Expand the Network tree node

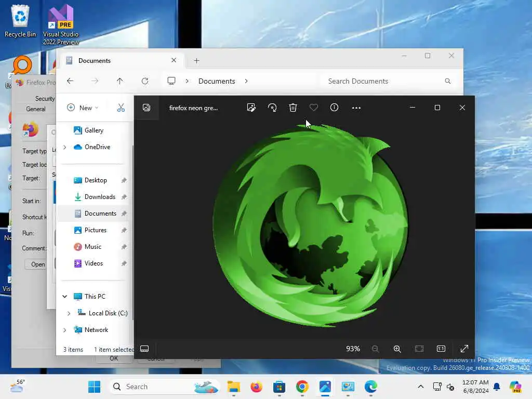(x=65, y=330)
